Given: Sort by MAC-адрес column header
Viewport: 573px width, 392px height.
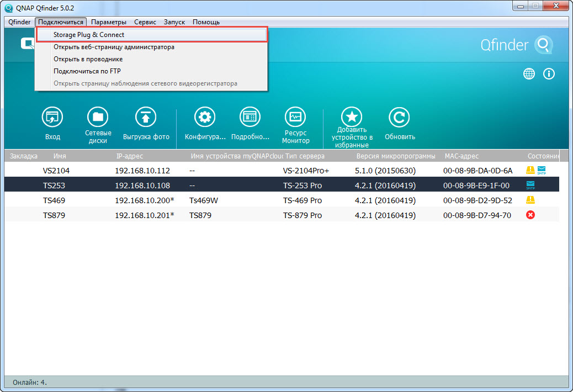Looking at the screenshot, I should [461, 156].
